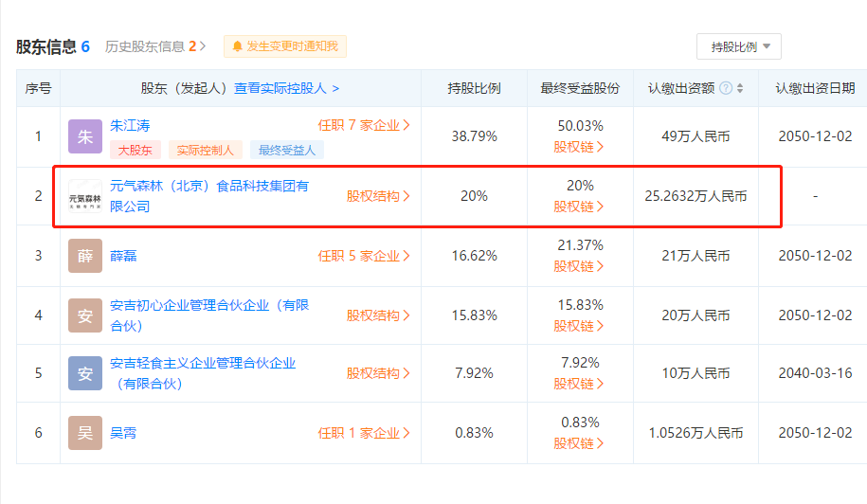The width and height of the screenshot is (867, 504).
Task: Click the 吴 avatar icon
Action: pyautogui.click(x=85, y=433)
